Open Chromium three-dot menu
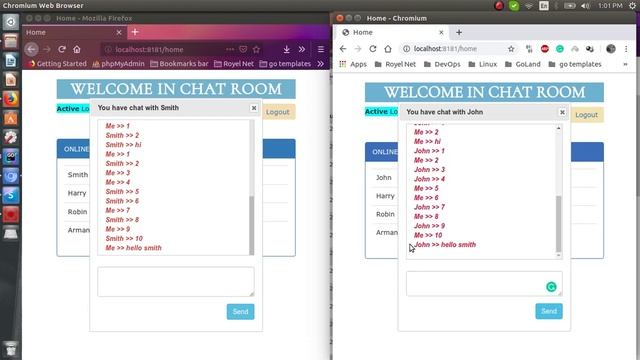Viewport: 640px width, 360px height. pyautogui.click(x=626, y=49)
